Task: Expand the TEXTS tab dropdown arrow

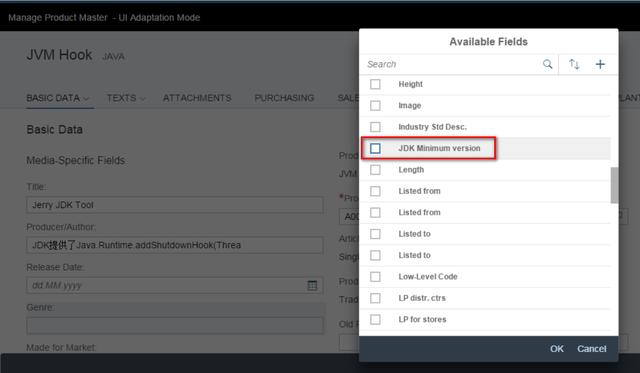Action: tap(142, 99)
